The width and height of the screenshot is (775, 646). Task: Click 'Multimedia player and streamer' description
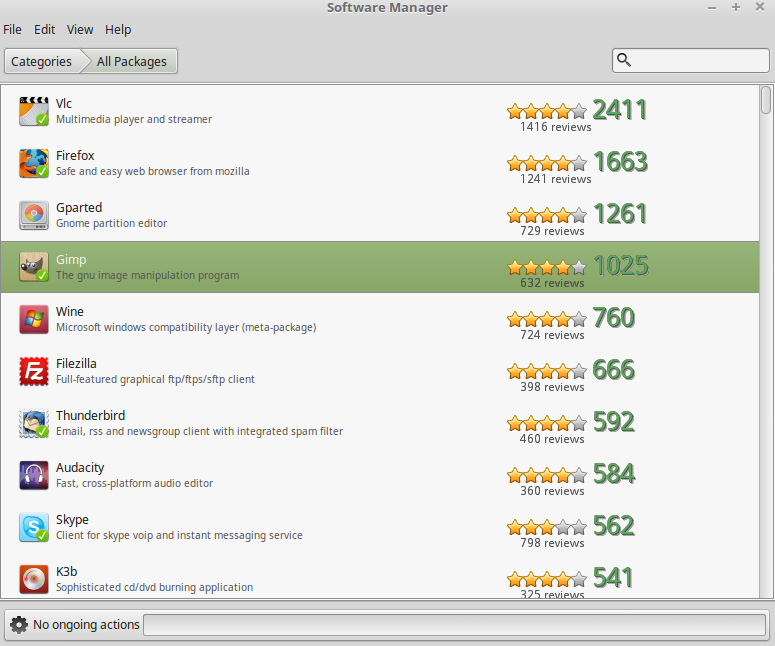point(134,119)
